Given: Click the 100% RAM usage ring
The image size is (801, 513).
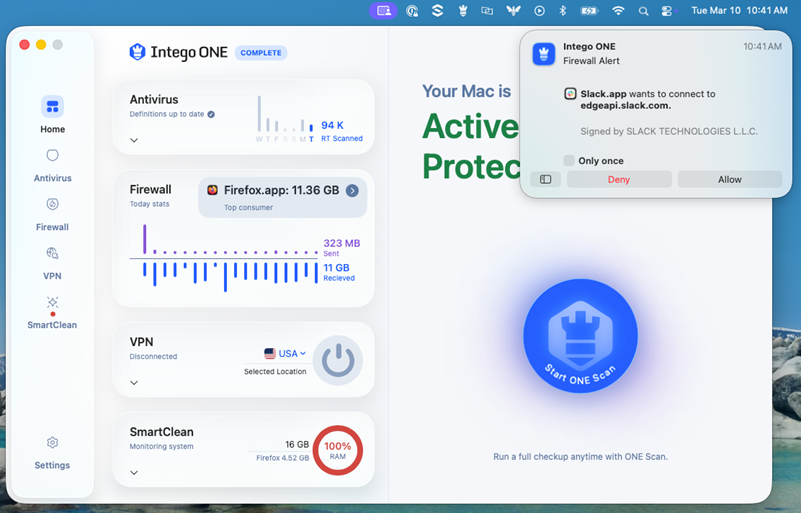Looking at the screenshot, I should point(338,450).
